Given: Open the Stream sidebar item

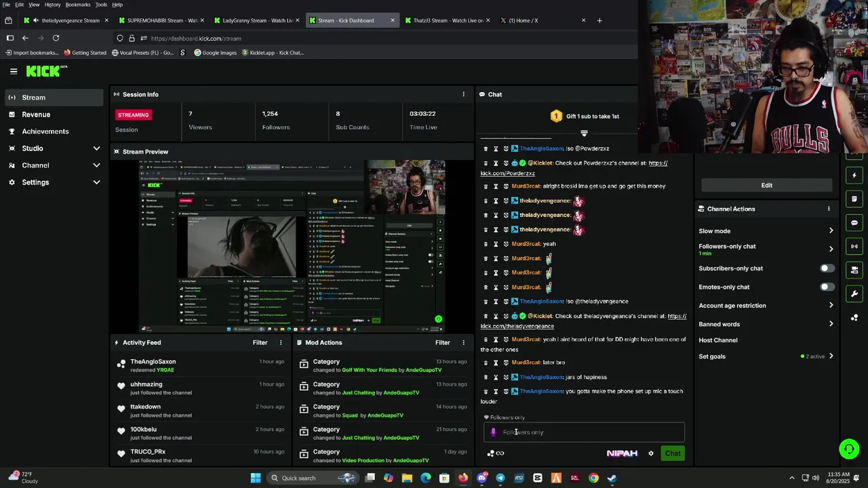Looking at the screenshot, I should pos(54,98).
